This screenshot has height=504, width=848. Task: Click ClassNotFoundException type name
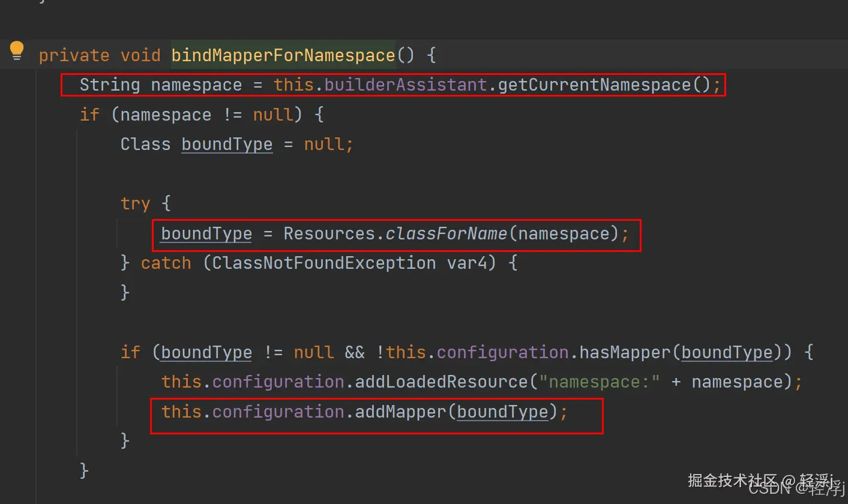tap(324, 263)
